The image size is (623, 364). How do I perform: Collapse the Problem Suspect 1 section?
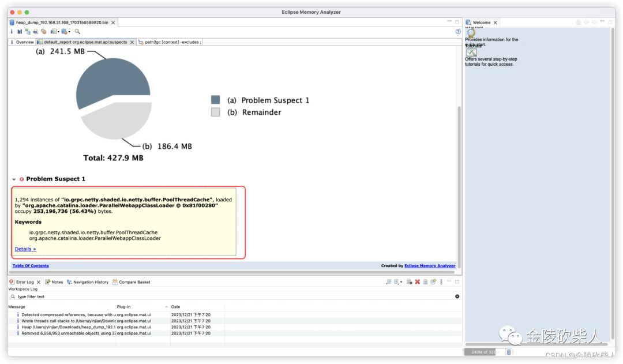point(14,179)
